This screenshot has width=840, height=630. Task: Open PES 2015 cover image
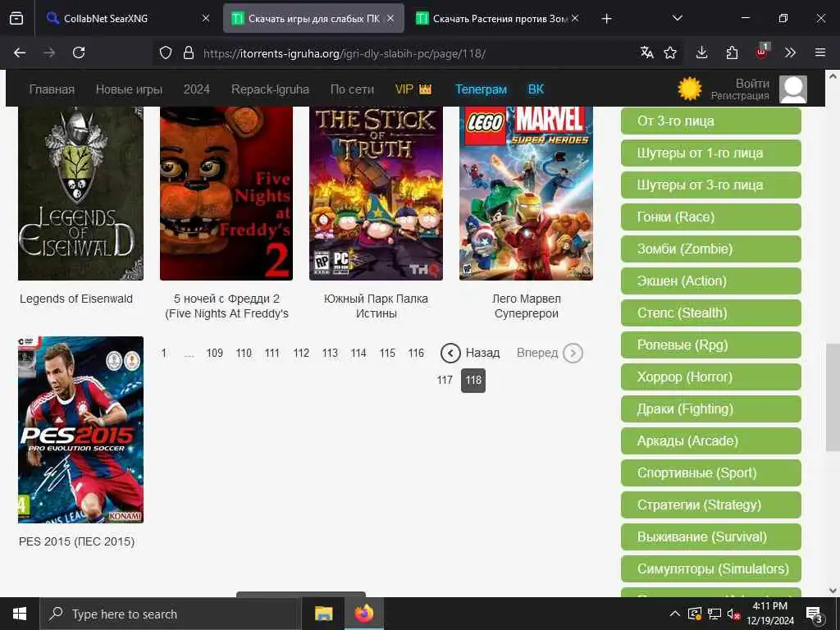81,430
